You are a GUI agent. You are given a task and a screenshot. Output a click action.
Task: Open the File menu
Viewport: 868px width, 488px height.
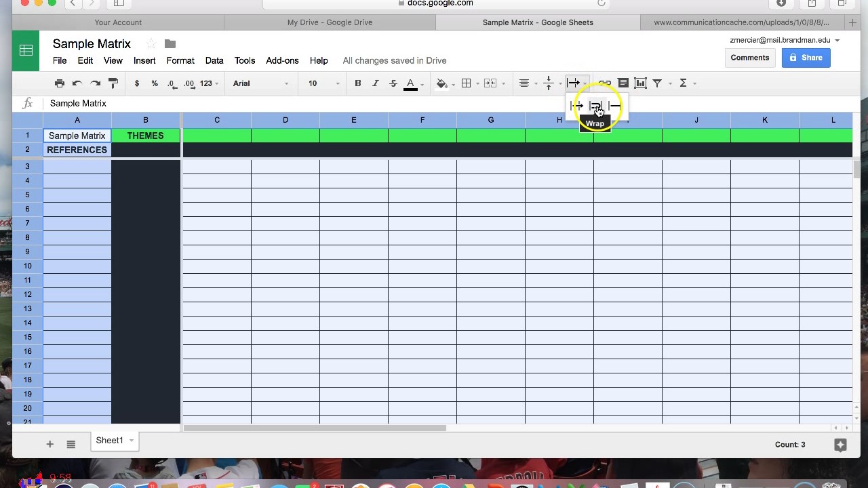click(x=60, y=60)
